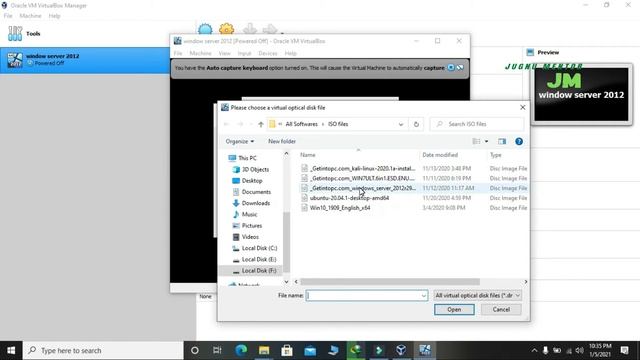640x360 pixels.
Task: Click the blue help icon in file dialog
Action: click(x=519, y=141)
